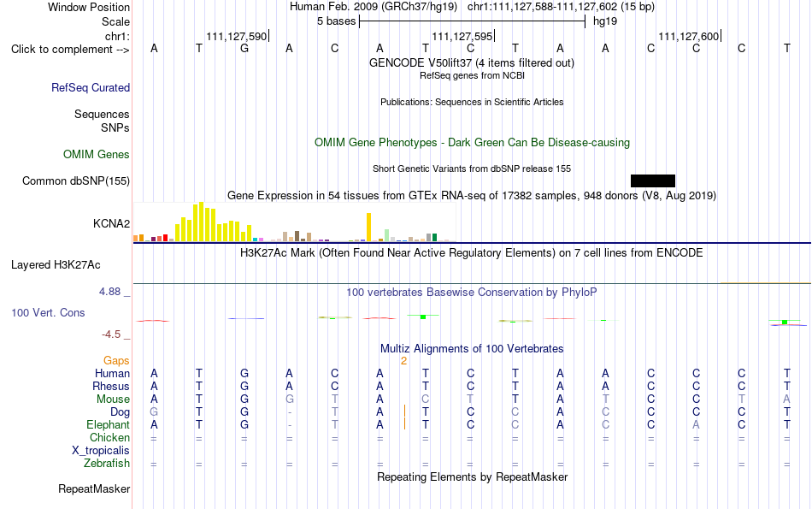Image resolution: width=812 pixels, height=509 pixels.
Task: Click the last reference base T in ruler
Action: point(786,48)
